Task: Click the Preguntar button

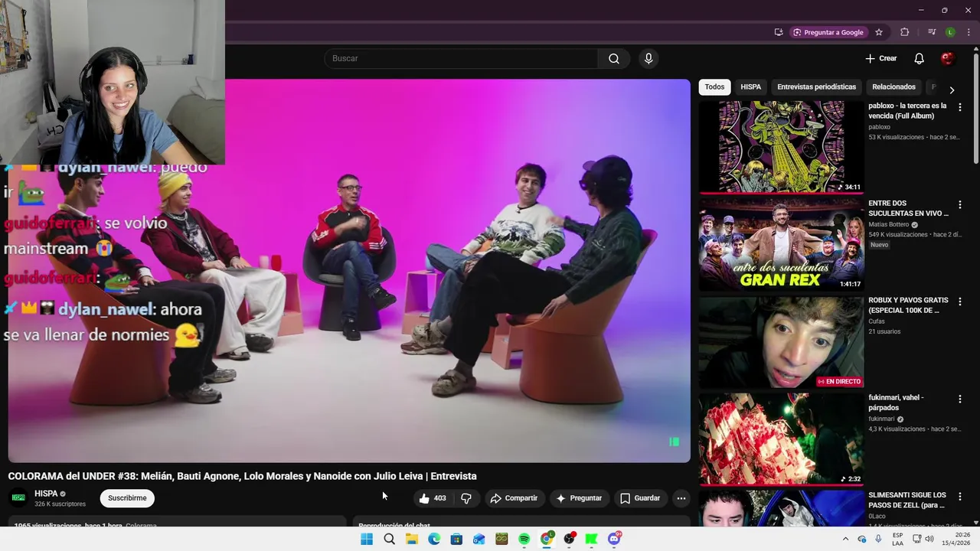Action: (579, 498)
